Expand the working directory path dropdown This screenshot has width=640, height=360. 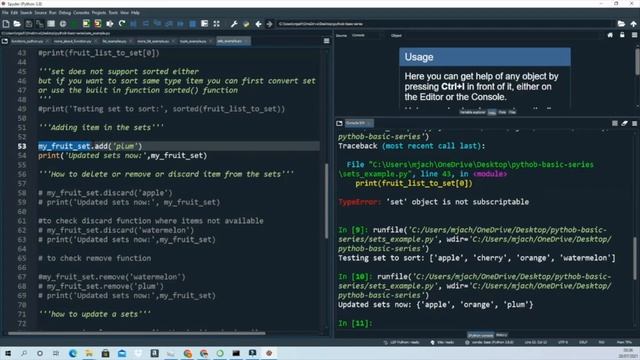(611, 24)
